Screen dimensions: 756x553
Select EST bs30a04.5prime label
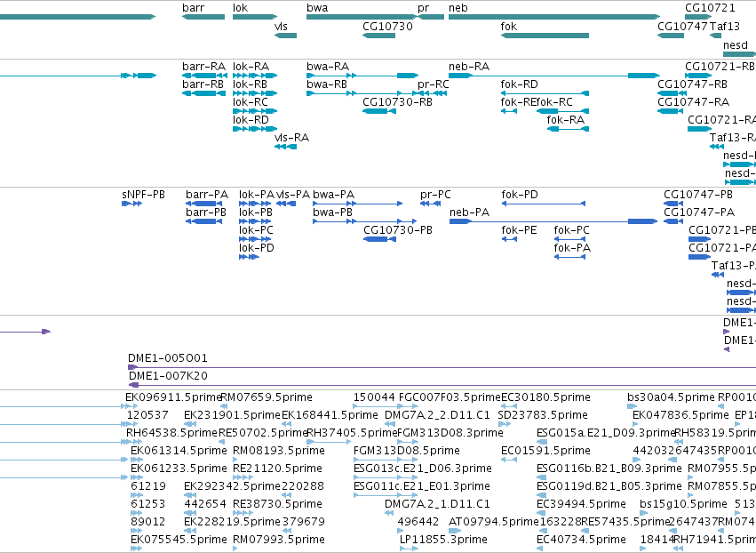point(671,397)
